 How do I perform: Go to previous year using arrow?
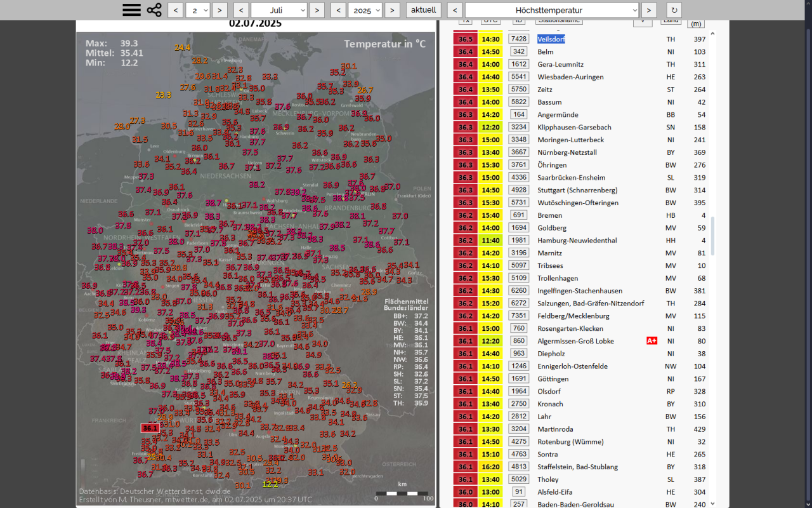[x=338, y=10]
